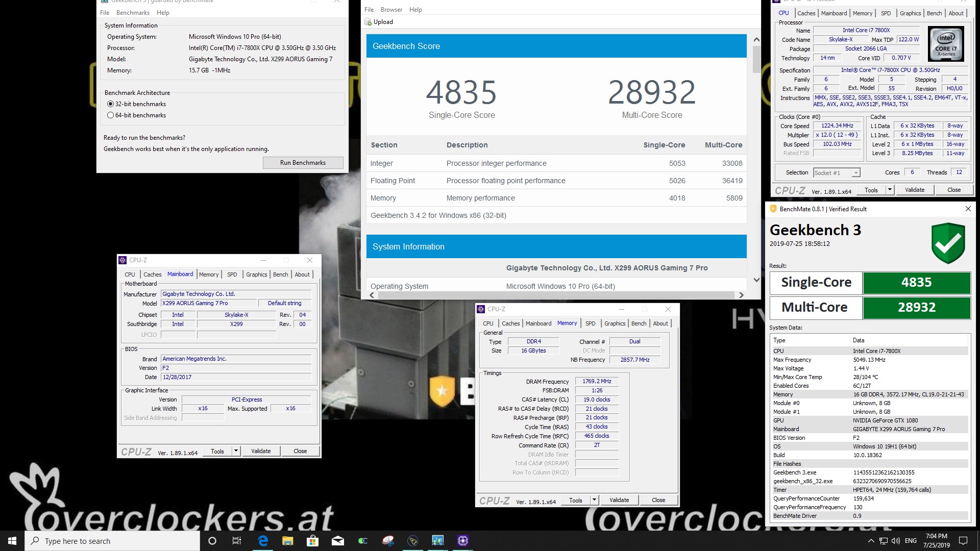
Task: Select the Floating Point result row
Action: [x=556, y=181]
